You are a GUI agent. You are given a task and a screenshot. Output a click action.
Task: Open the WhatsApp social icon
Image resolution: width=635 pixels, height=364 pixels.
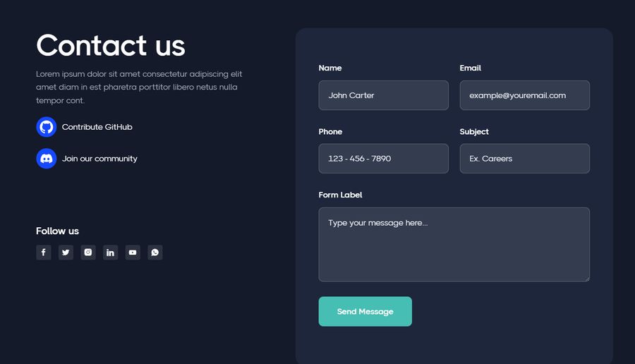[155, 253]
